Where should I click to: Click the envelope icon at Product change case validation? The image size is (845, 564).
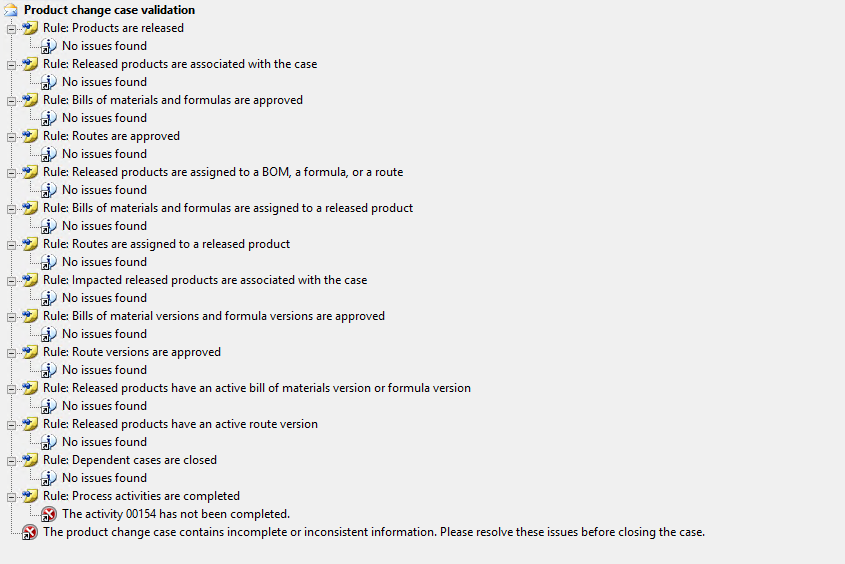(11, 10)
